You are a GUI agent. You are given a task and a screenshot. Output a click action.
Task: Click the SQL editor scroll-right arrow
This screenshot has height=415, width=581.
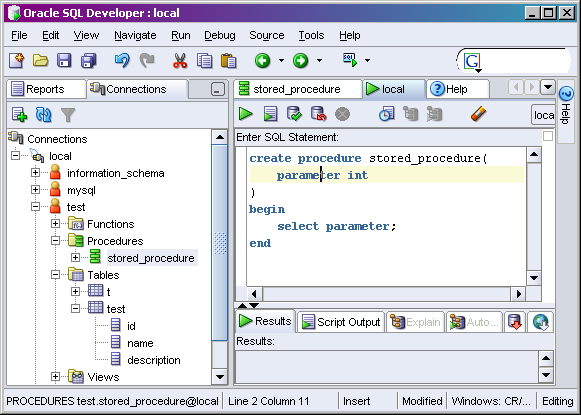click(x=518, y=294)
